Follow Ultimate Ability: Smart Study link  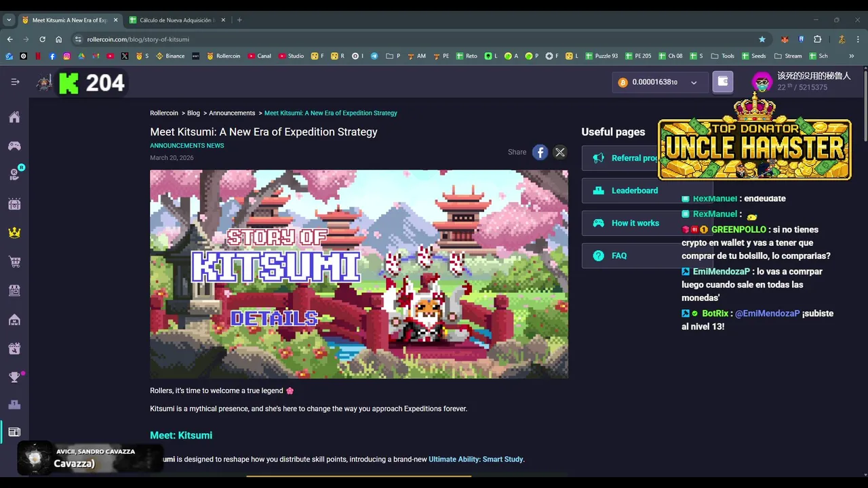click(x=476, y=460)
